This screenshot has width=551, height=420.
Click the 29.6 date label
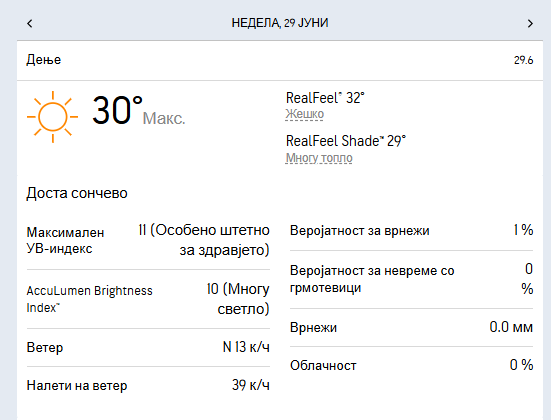click(523, 60)
